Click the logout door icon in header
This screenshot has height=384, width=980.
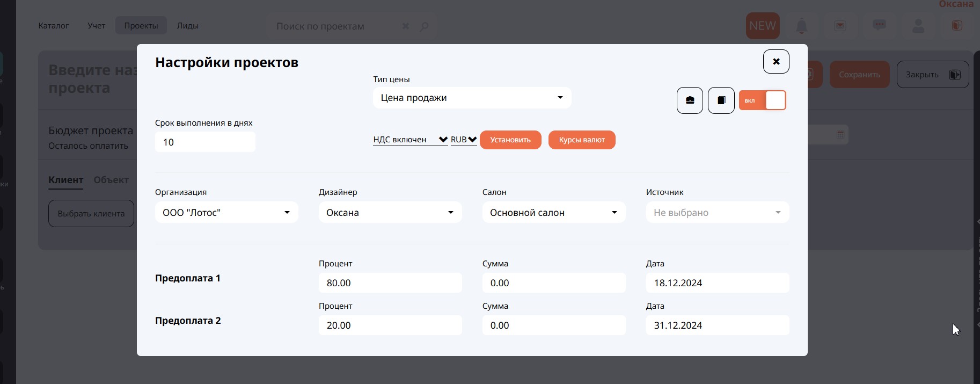[x=957, y=26]
